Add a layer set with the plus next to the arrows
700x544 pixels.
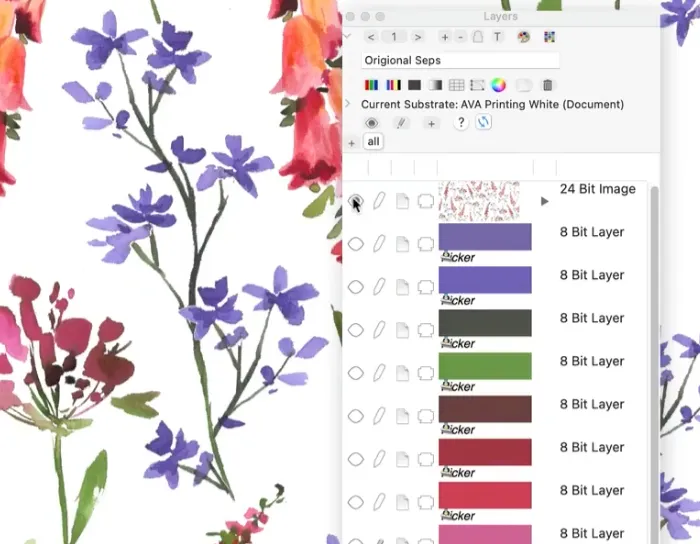click(445, 37)
